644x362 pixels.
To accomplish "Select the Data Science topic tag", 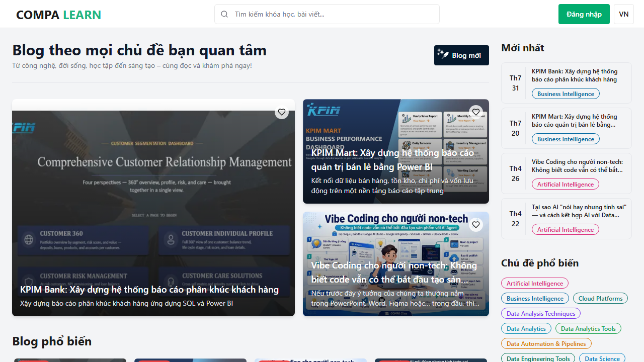I will click(602, 359).
